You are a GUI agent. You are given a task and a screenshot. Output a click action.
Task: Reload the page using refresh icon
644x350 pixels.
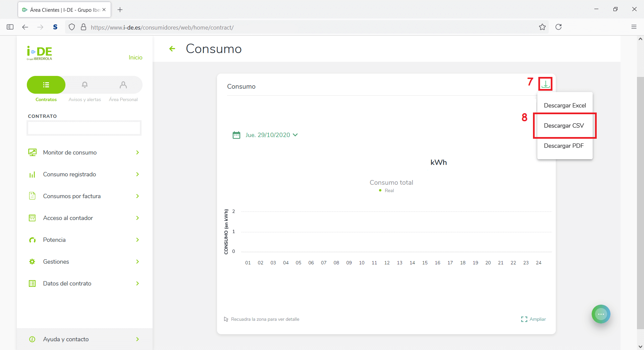click(x=558, y=27)
